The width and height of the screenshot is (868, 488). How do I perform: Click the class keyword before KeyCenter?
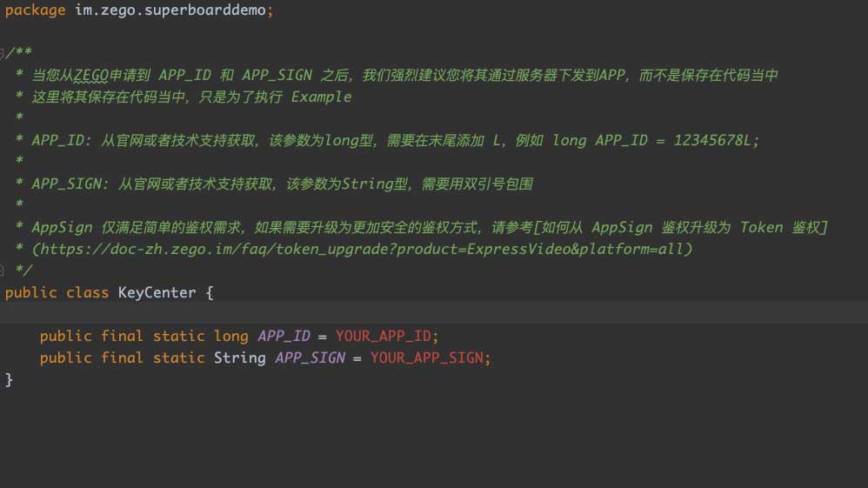pyautogui.click(x=87, y=292)
